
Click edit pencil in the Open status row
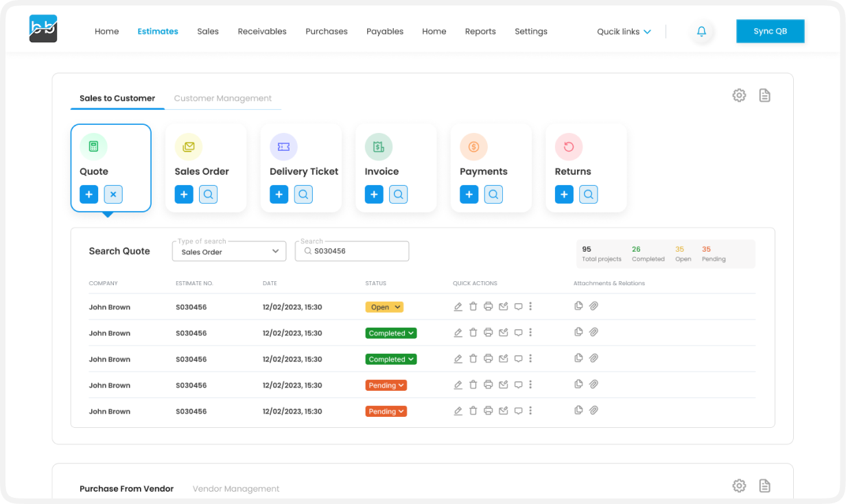[x=458, y=307]
